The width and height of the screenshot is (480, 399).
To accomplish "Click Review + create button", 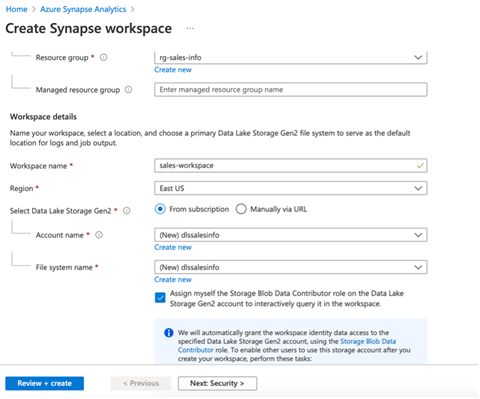I will pyautogui.click(x=45, y=383).
